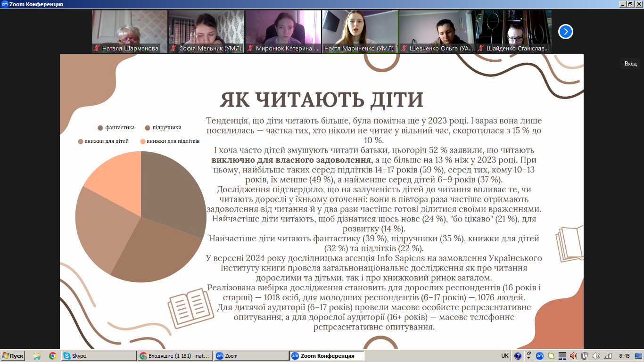Open Zoom icon in system tray
Image resolution: width=644 pixels, height=362 pixels.
[x=540, y=356]
